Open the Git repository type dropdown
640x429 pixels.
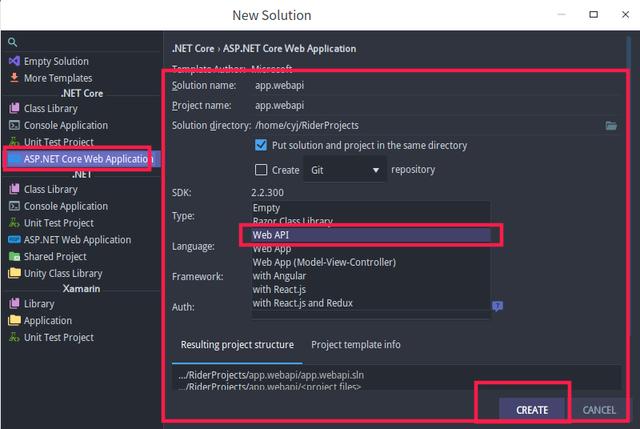coord(344,170)
